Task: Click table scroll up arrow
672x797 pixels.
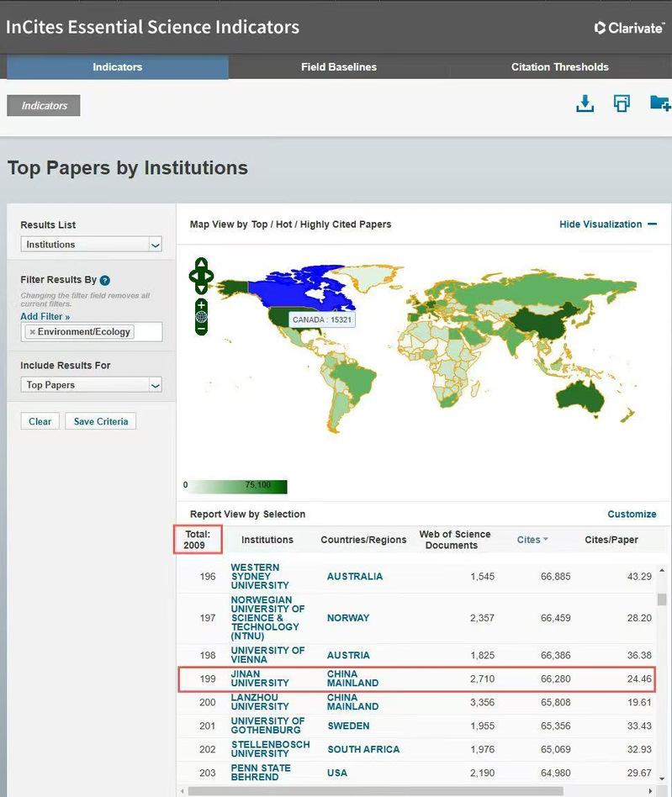Action: [662, 570]
